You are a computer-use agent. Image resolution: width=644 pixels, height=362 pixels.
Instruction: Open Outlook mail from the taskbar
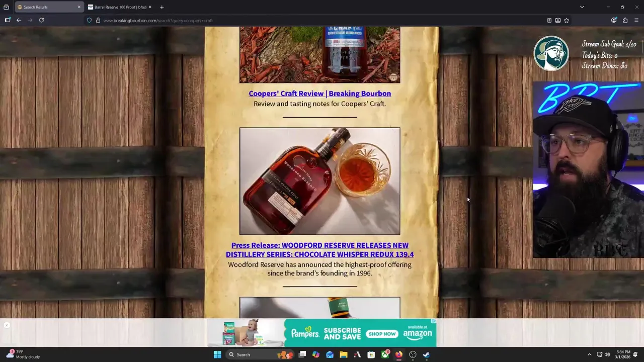330,354
